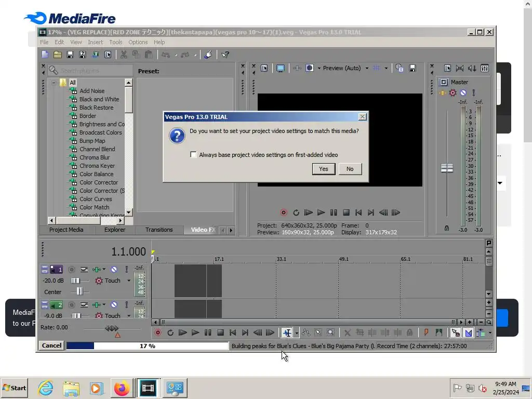This screenshot has width=532, height=399.
Task: Click the Insert Marker orange flag icon
Action: coord(426,332)
